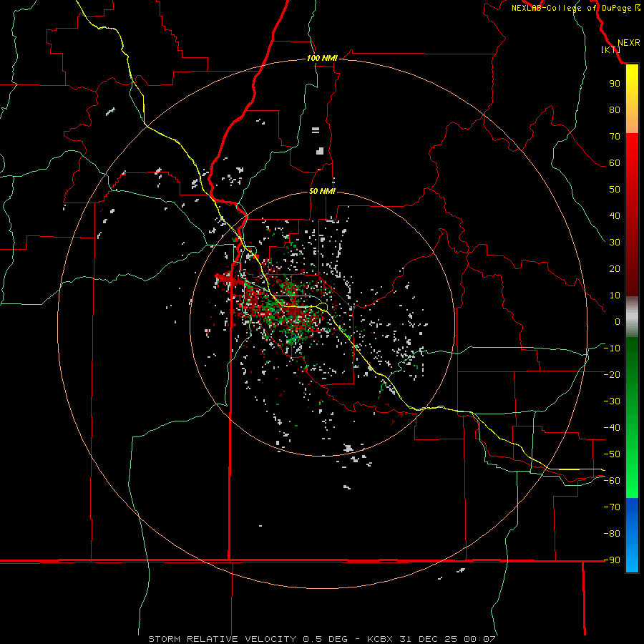Click the 'STORM RELATIVE VELOCITY 0.5 DEG' caption
The width and height of the screenshot is (644, 644).
(248, 639)
